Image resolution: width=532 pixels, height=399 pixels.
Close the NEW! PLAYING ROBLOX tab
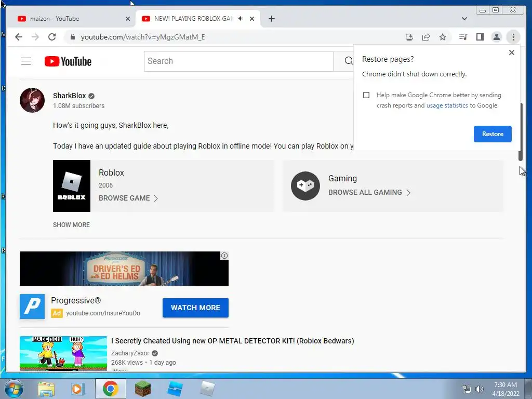pos(252,19)
